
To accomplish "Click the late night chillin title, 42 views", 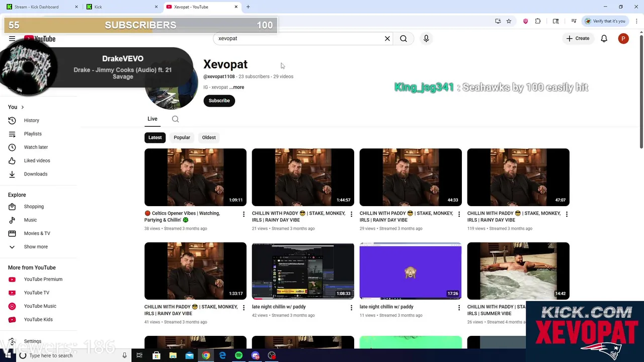I will (279, 307).
